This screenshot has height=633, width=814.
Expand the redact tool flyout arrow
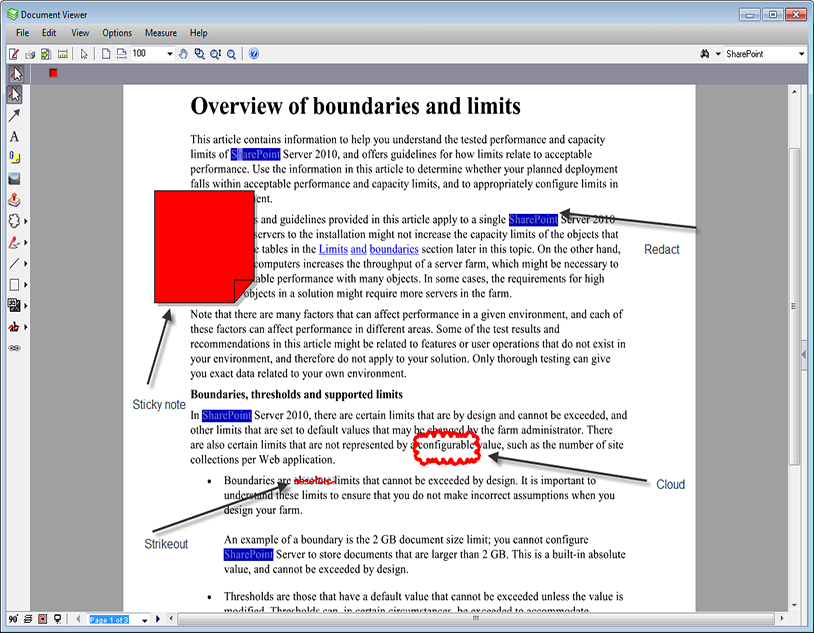25,306
